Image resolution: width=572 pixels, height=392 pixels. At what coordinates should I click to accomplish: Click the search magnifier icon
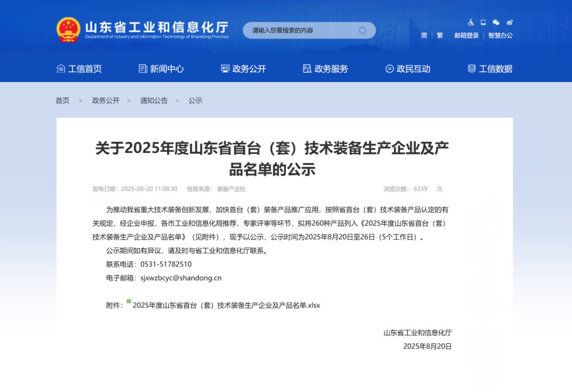pyautogui.click(x=363, y=30)
